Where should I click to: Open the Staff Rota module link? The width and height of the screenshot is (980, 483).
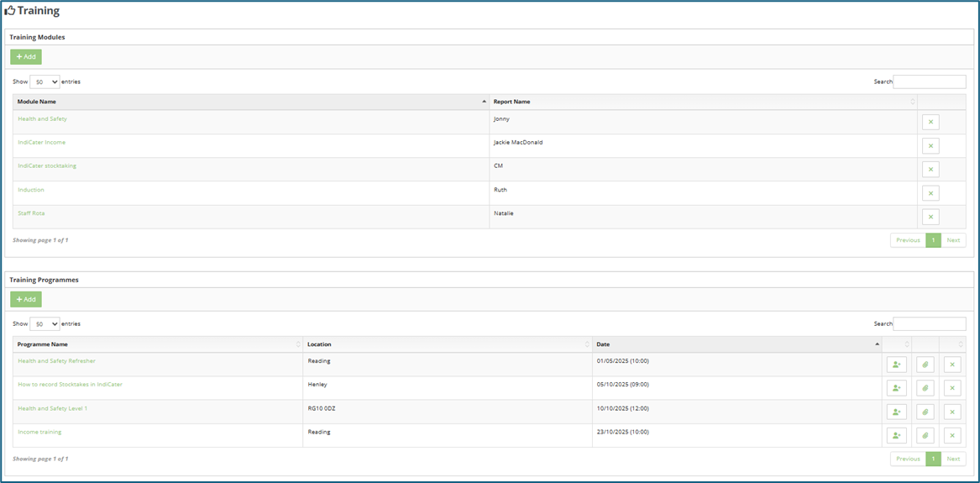tap(31, 213)
